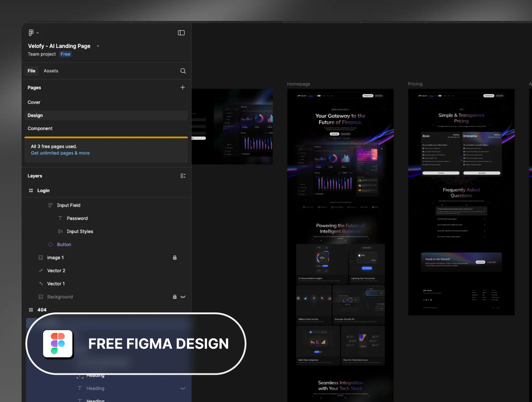532x402 pixels.
Task: Open the search magnifier icon
Action: (x=183, y=71)
